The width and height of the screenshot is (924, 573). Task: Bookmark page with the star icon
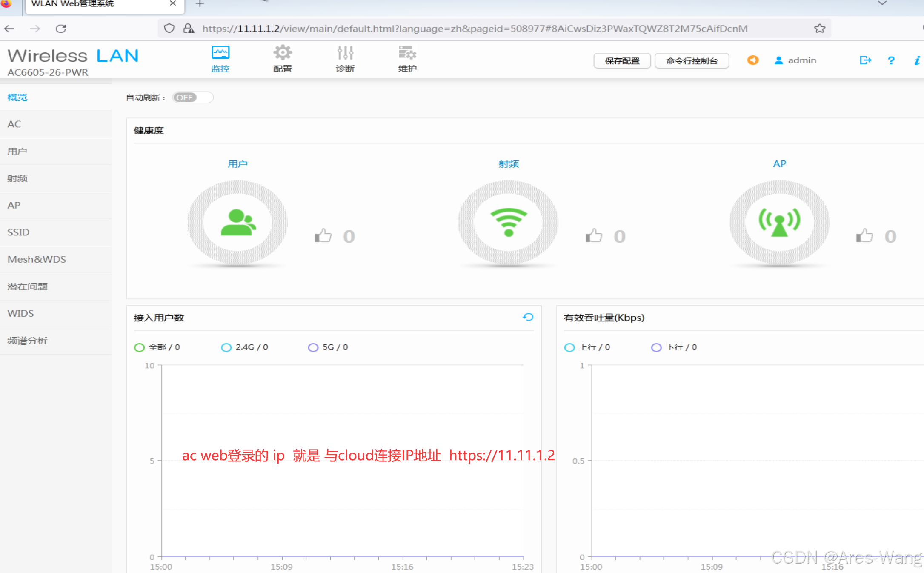tap(819, 29)
